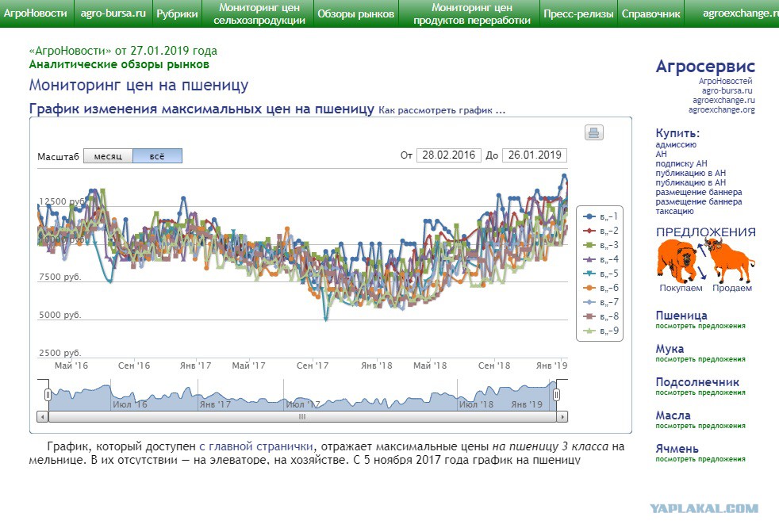Select the всё scale button
Viewport: 779px width, 532px height.
point(157,156)
